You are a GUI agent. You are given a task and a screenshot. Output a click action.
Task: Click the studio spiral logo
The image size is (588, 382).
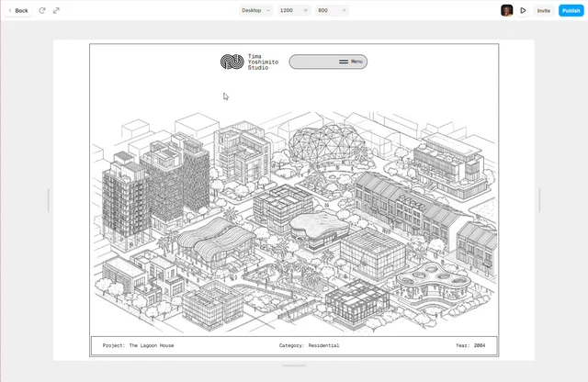click(x=232, y=62)
